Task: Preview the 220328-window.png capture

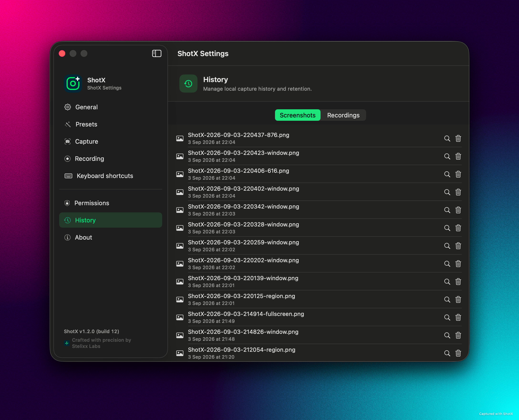Action: click(447, 228)
